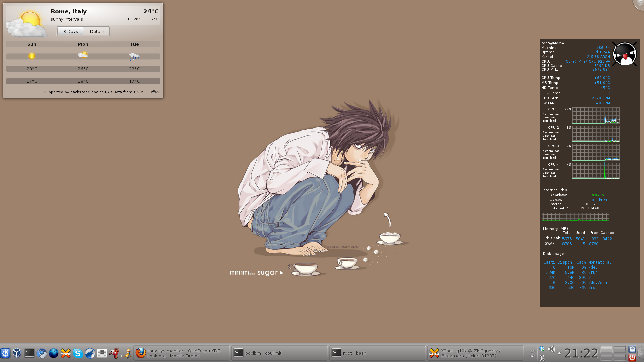Open the backstage.bbc.co.uk credit link
This screenshot has width=644, height=362.
click(x=101, y=92)
